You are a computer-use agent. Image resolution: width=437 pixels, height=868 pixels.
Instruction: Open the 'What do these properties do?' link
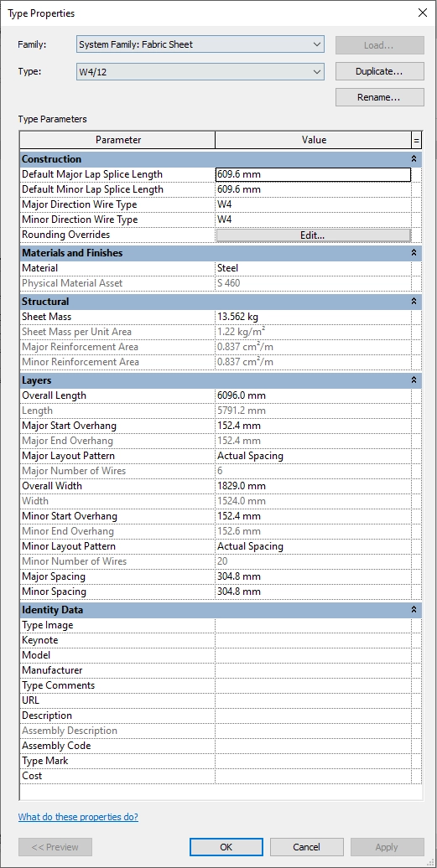tap(78, 817)
